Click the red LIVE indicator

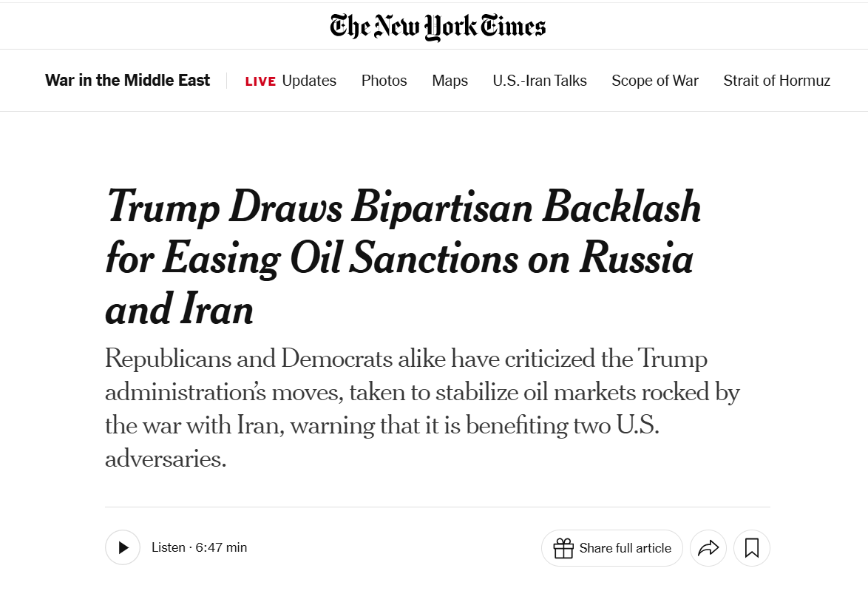(x=260, y=81)
